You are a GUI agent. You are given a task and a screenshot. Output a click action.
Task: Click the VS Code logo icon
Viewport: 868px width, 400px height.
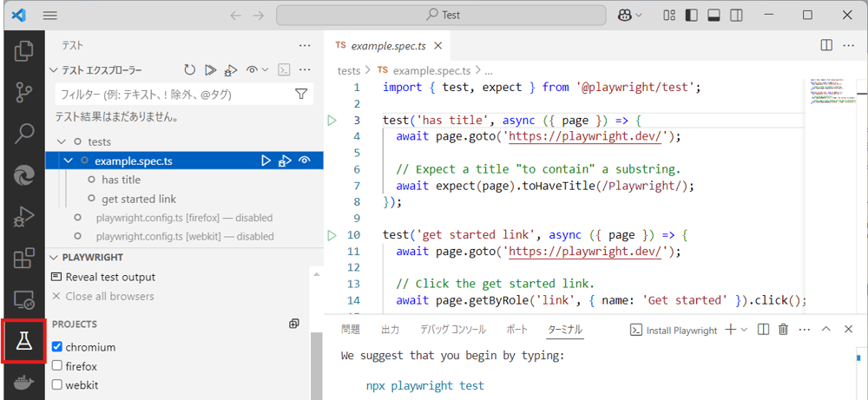(x=18, y=16)
